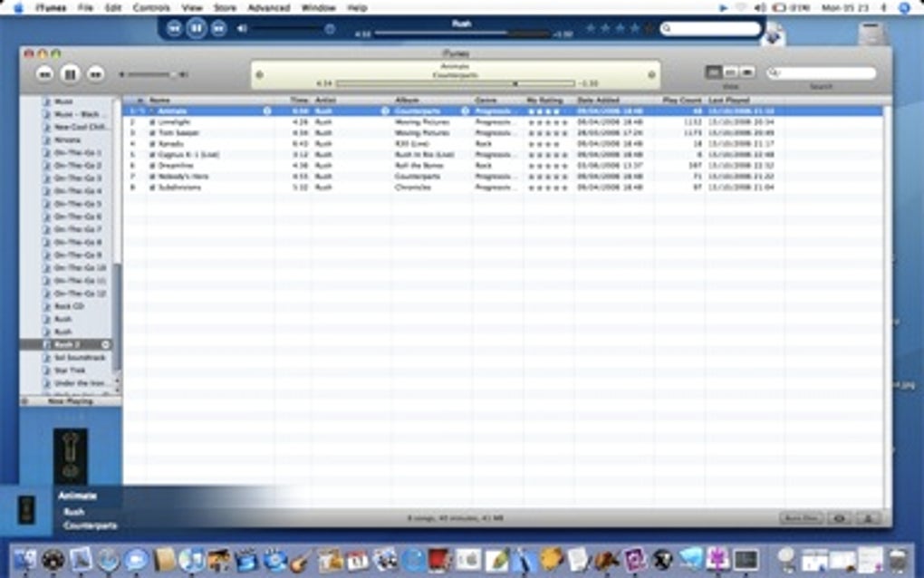
Task: Click high-volume speaker icon beside iTunes volume slider
Action: (x=183, y=75)
